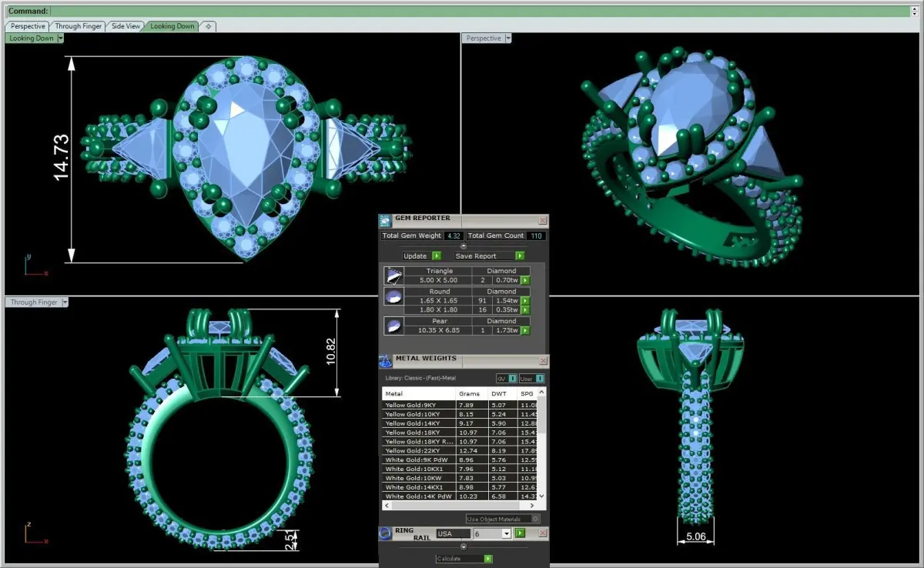Close the Metal Weights panel

(x=543, y=361)
